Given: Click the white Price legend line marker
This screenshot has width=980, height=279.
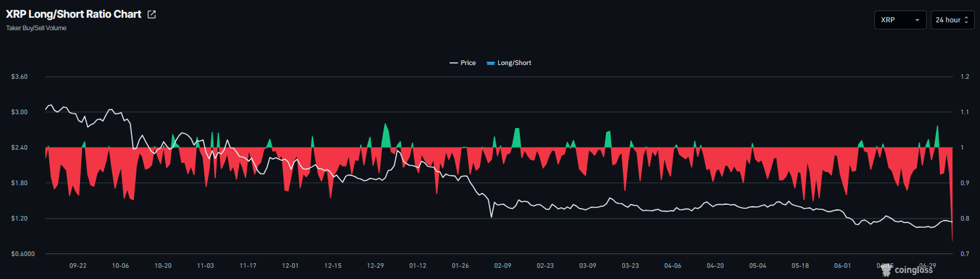Looking at the screenshot, I should [454, 63].
